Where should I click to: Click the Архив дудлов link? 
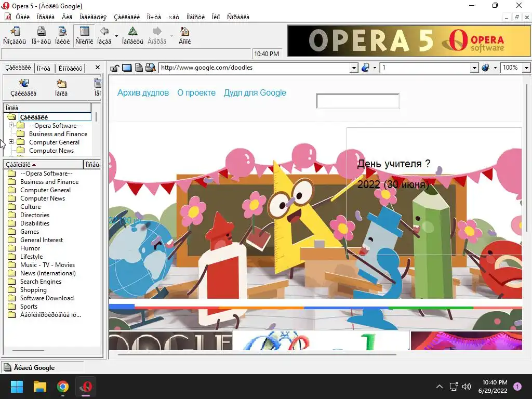(x=143, y=92)
